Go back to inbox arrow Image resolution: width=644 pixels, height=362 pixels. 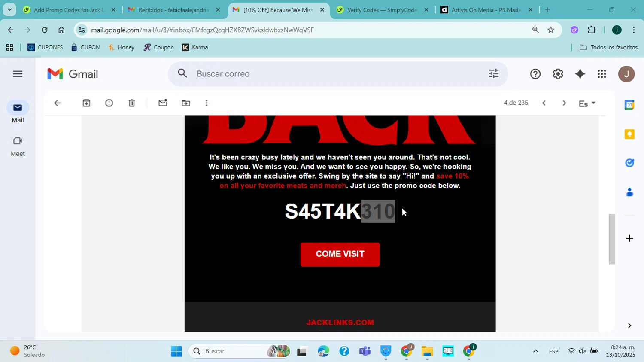57,103
